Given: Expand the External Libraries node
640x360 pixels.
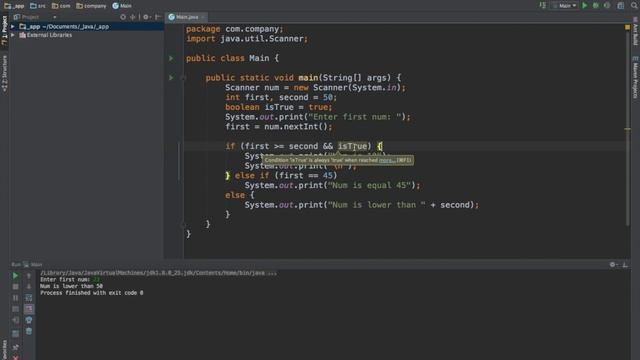Looking at the screenshot, I should (13, 35).
